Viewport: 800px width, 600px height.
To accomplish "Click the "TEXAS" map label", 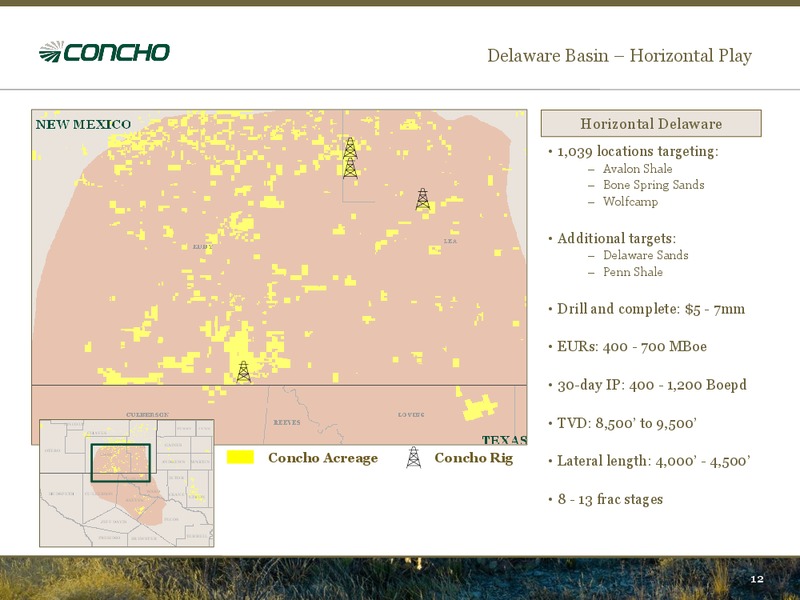I will tap(504, 439).
